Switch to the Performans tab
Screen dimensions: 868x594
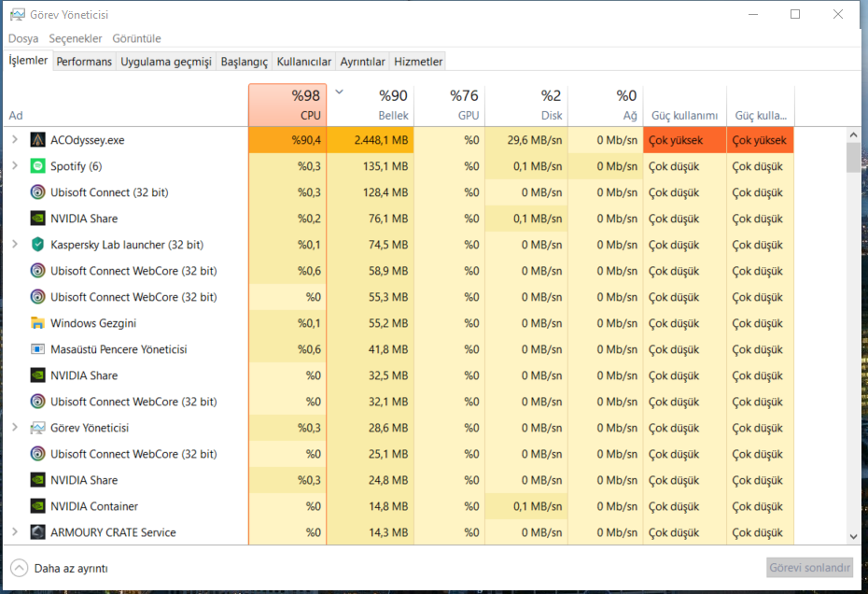(84, 62)
